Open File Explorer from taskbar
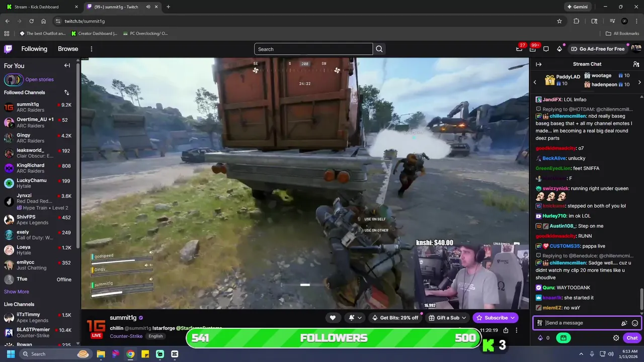Screen dimensions: 644x362 click(101, 354)
